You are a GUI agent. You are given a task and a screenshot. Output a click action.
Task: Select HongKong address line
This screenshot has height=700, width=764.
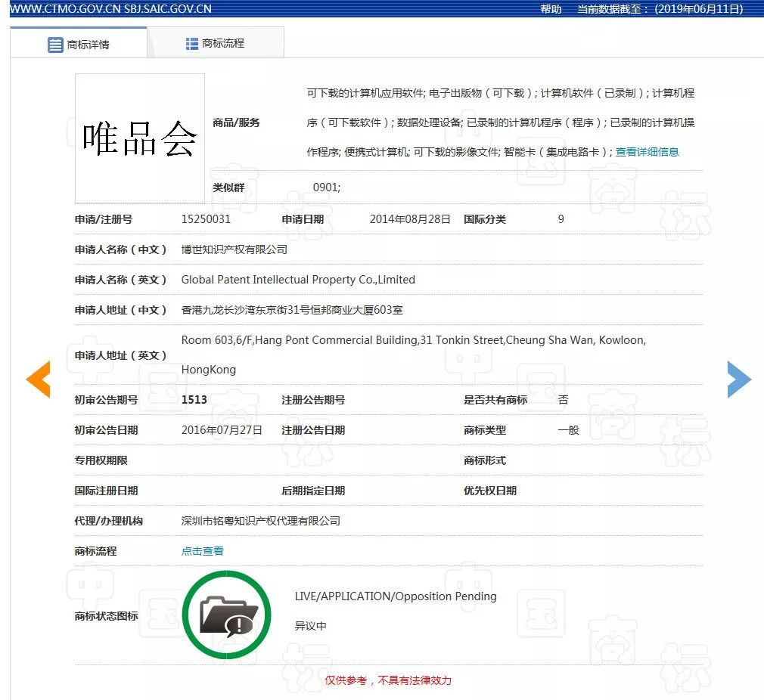pyautogui.click(x=209, y=370)
